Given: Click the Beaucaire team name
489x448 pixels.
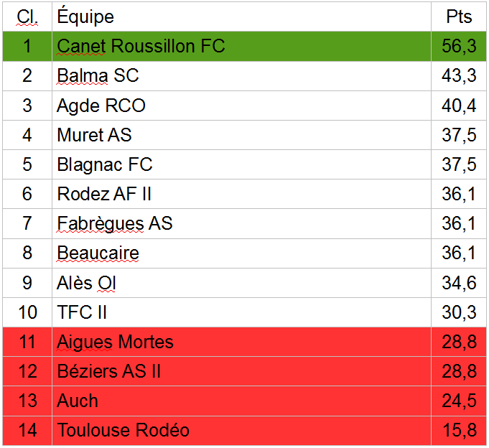Looking at the screenshot, I should tap(98, 253).
